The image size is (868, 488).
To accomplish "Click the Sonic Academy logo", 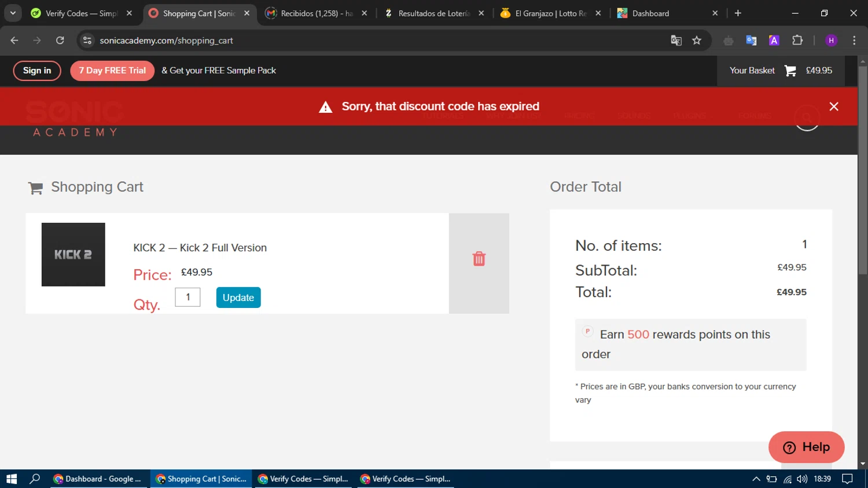I will click(x=74, y=119).
